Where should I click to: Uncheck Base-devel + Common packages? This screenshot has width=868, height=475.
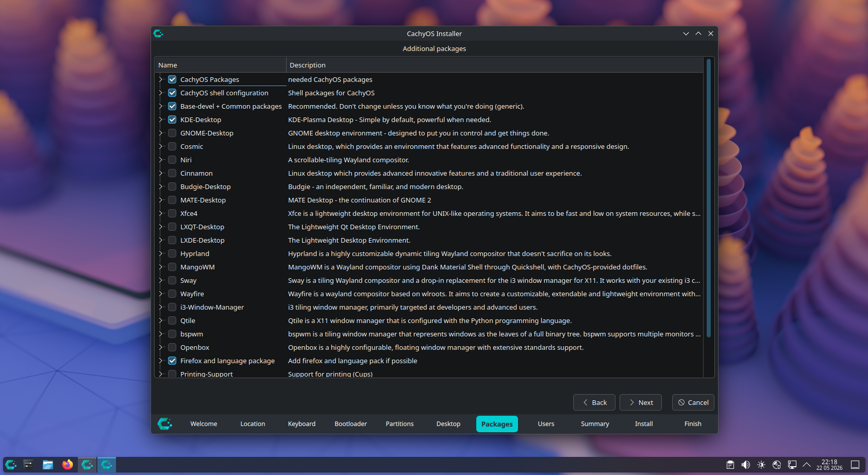coord(172,106)
